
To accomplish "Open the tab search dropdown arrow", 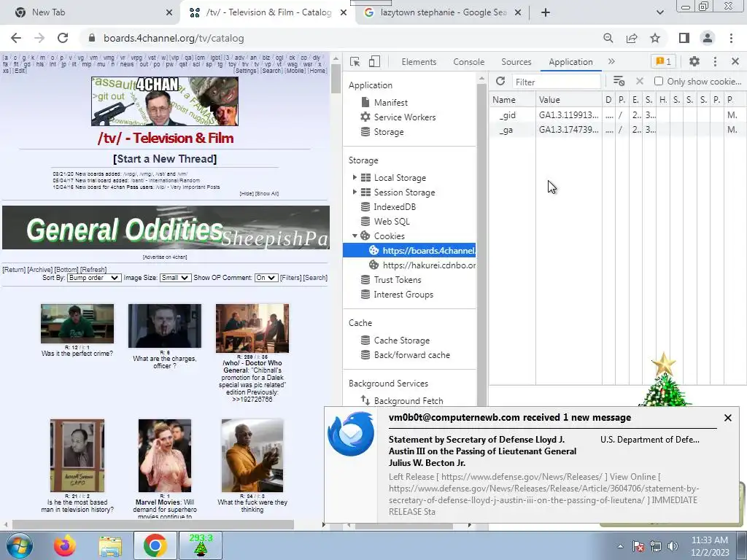I will pos(659,13).
